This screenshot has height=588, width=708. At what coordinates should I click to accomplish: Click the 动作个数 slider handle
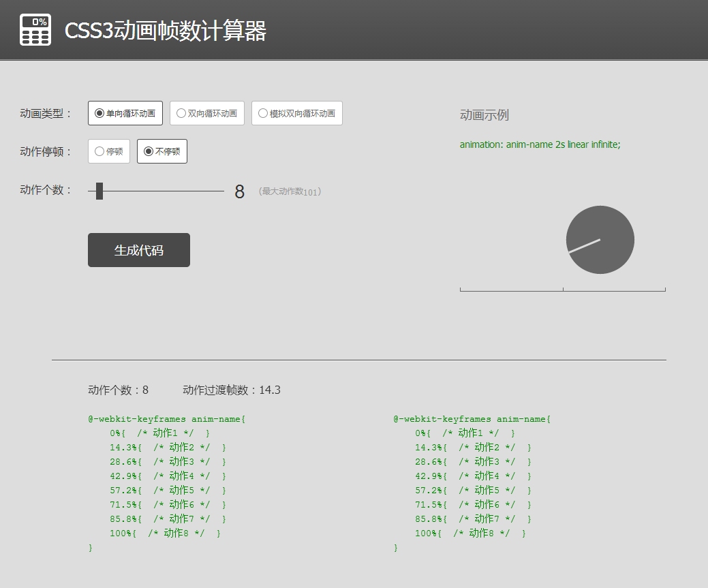[x=98, y=191]
